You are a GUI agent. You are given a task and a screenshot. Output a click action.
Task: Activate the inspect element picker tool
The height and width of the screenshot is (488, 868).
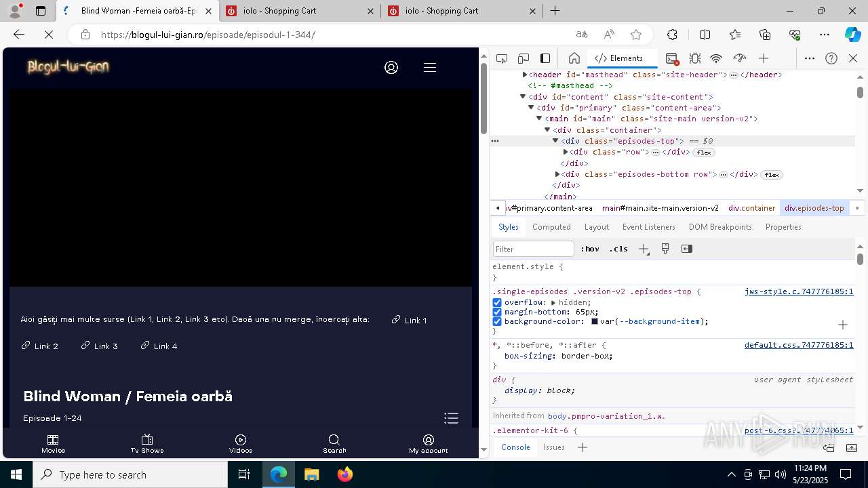[502, 58]
